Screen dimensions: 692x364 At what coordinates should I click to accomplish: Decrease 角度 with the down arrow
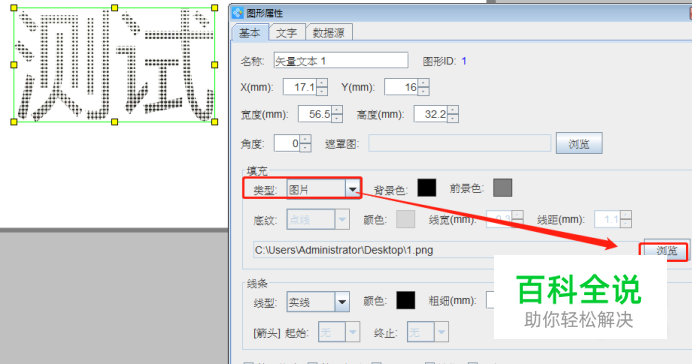pos(305,147)
